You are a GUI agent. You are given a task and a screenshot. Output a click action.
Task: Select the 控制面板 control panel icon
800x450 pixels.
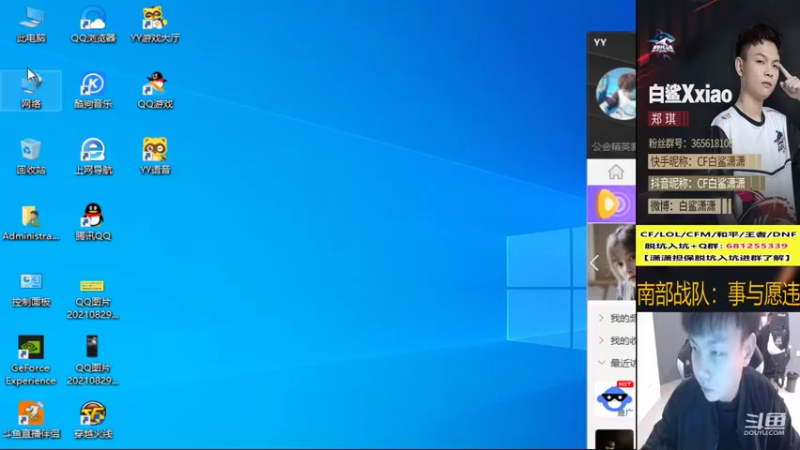coord(31,289)
